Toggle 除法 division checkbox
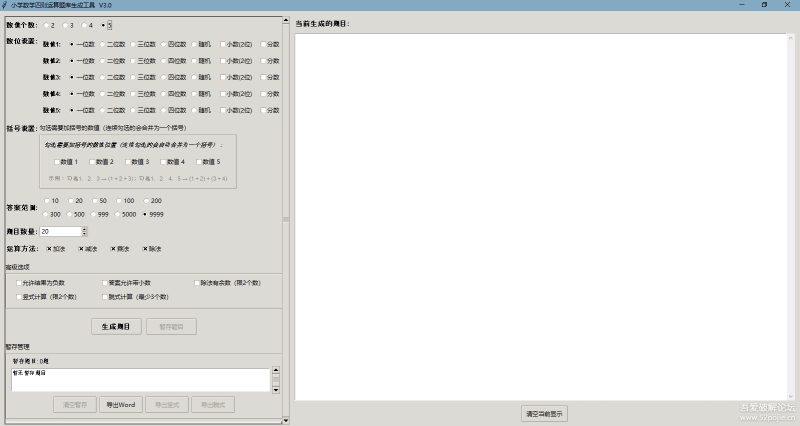Viewport: 800px width, 426px height. tap(152, 249)
